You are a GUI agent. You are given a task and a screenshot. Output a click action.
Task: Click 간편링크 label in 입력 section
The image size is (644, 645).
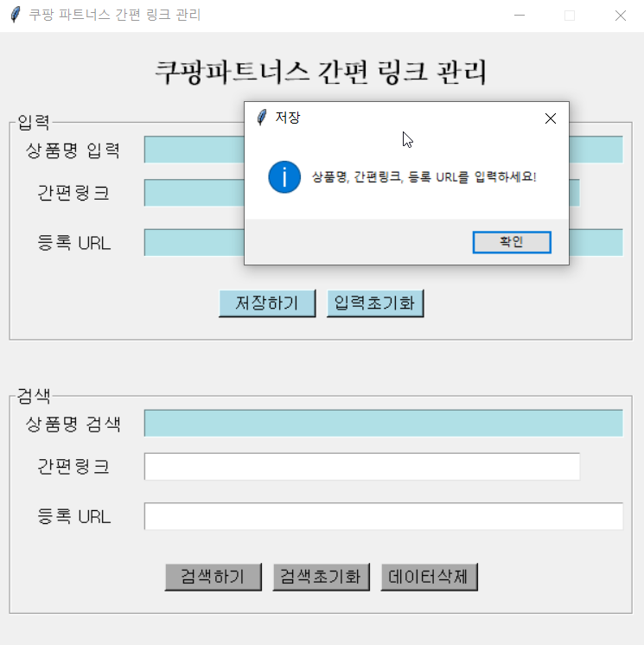pos(73,193)
